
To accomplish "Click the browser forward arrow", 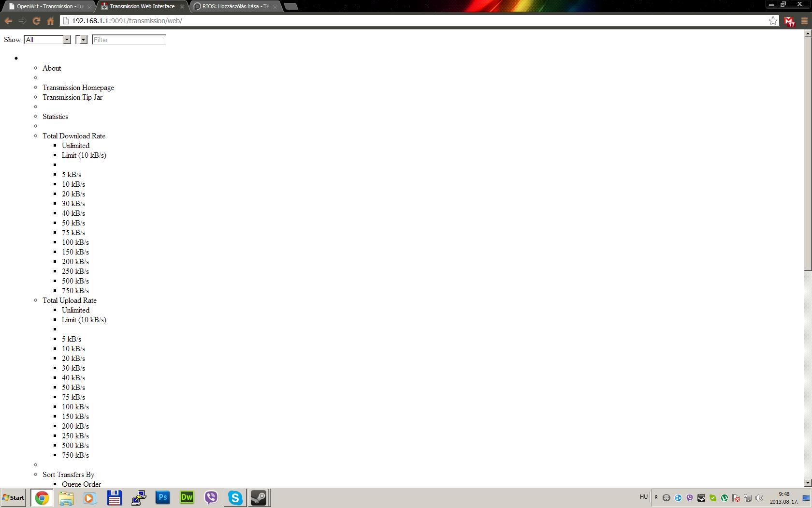I will click(x=22, y=21).
